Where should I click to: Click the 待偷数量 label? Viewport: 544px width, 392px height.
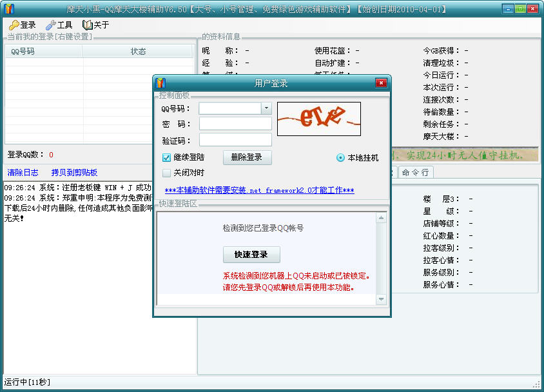tap(441, 112)
